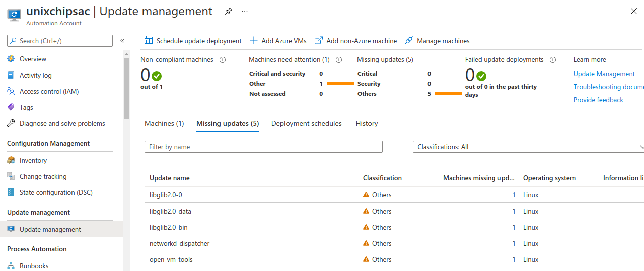
Task: Open the Troubleshooting documentation link
Action: [x=609, y=87]
